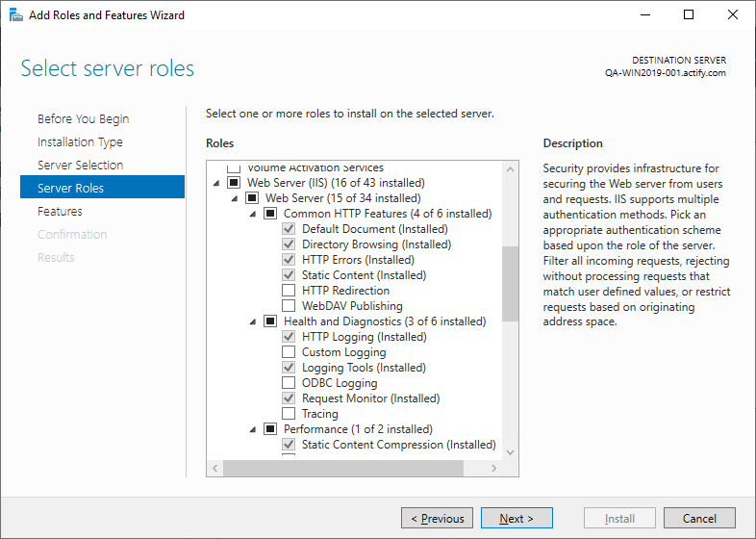Collapse the Performance tree node
756x539 pixels.
coord(253,429)
